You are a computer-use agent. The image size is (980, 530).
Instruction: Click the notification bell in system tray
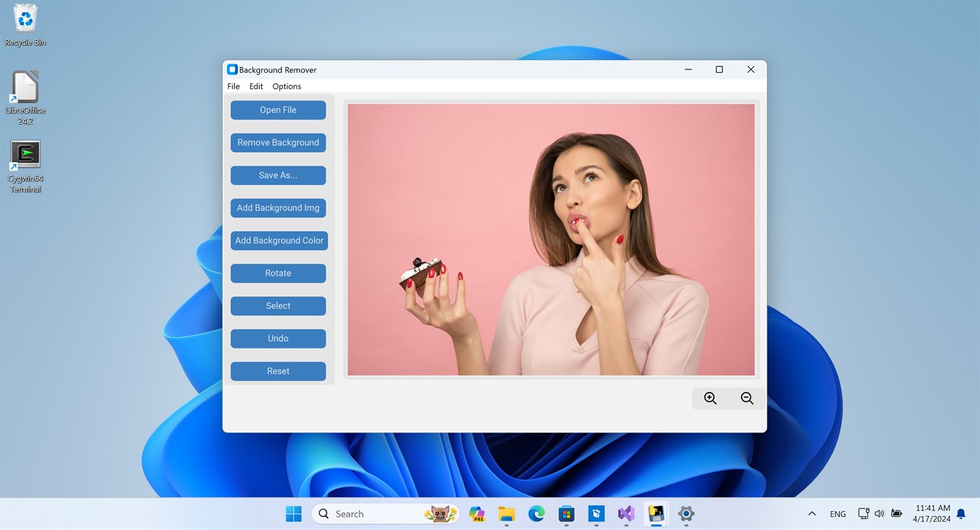point(960,513)
